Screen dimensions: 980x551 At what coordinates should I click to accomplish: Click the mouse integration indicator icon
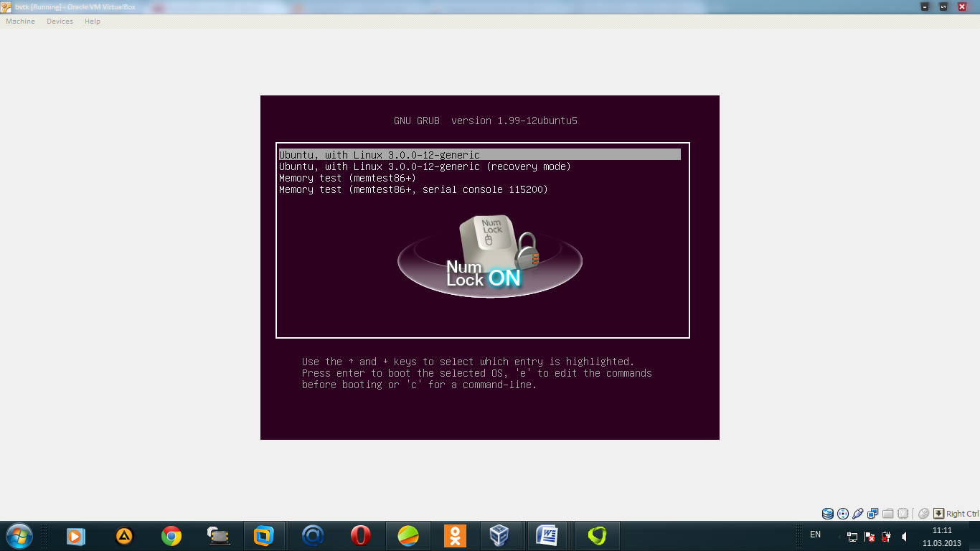click(x=924, y=514)
